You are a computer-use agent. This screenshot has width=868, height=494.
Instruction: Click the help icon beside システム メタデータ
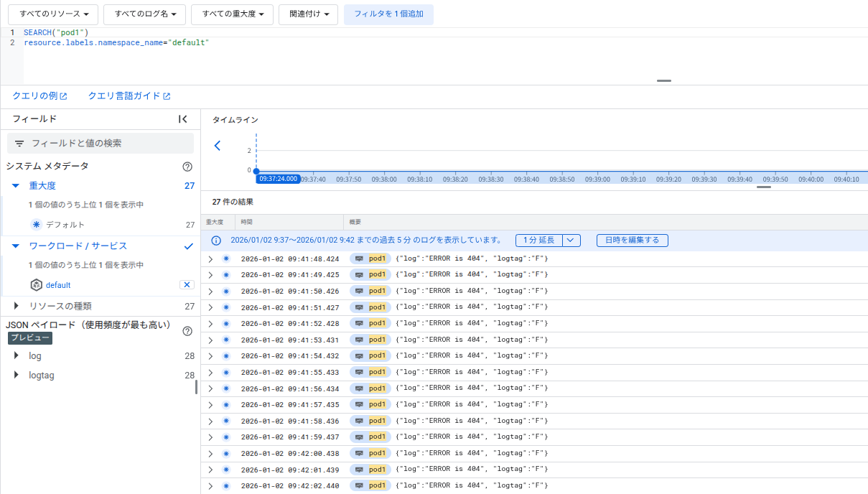(187, 167)
